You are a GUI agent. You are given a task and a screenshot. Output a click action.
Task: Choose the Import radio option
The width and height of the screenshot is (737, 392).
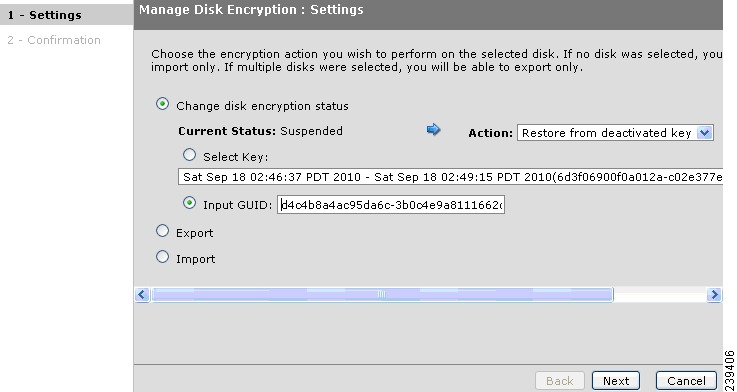(162, 257)
